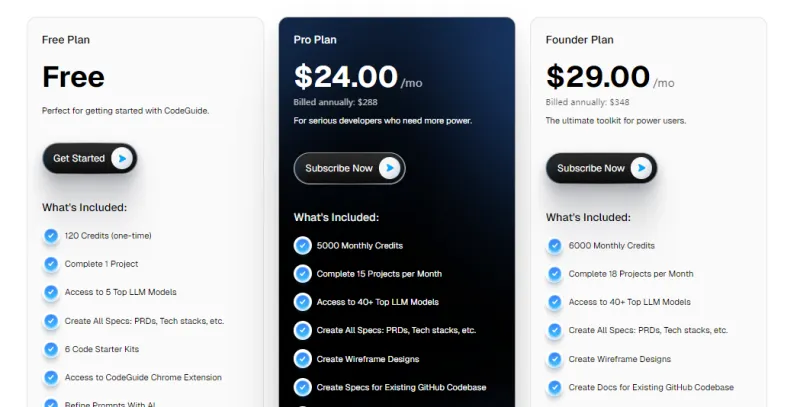
Task: Click the arrow icon in Get Started button
Action: click(121, 158)
